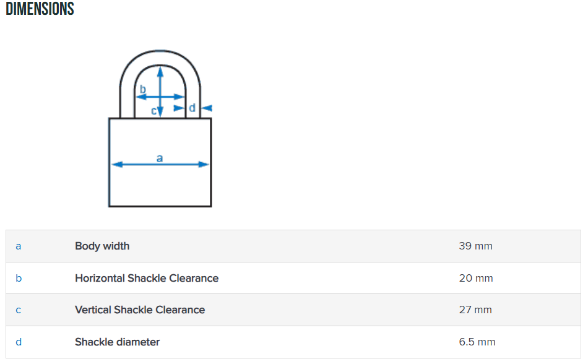Click 'Vertical Shackle Clearance' row label
This screenshot has height=364, width=588.
pos(140,310)
